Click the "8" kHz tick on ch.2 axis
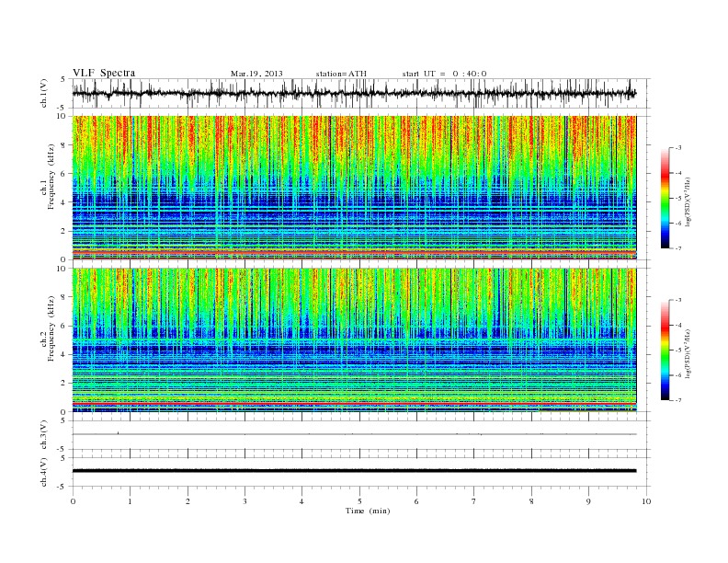Image resolution: width=728 pixels, height=563 pixels. coord(64,297)
